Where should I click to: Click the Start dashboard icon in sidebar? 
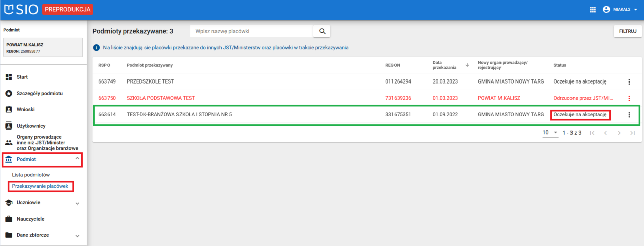9,77
